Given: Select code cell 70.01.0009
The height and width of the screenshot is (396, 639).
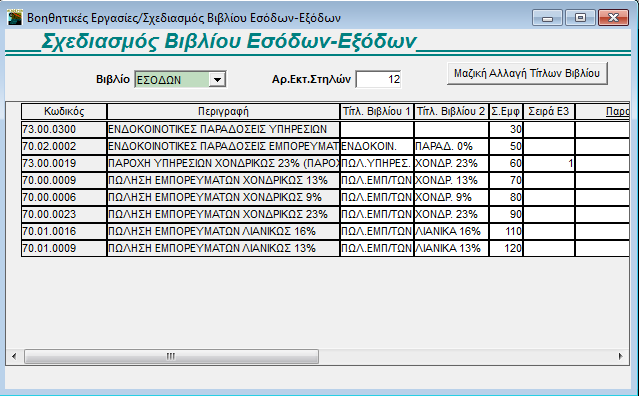Looking at the screenshot, I should [x=64, y=248].
